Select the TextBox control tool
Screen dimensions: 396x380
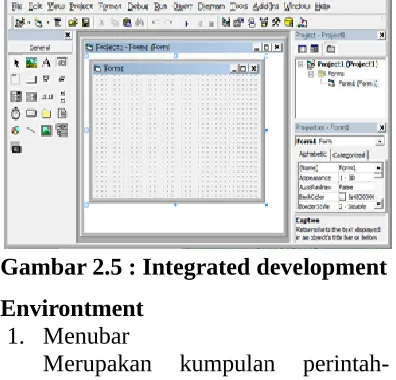point(62,62)
